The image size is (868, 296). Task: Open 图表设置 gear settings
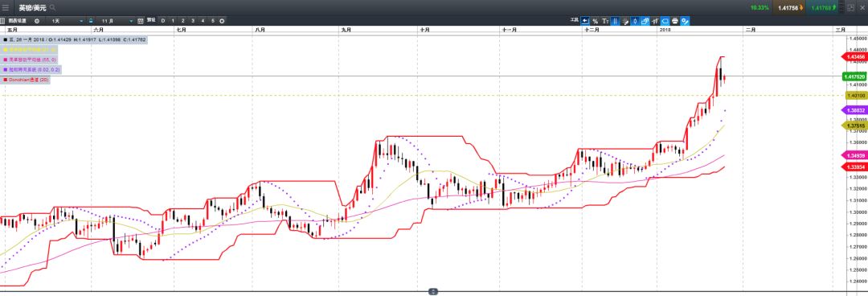(36, 20)
